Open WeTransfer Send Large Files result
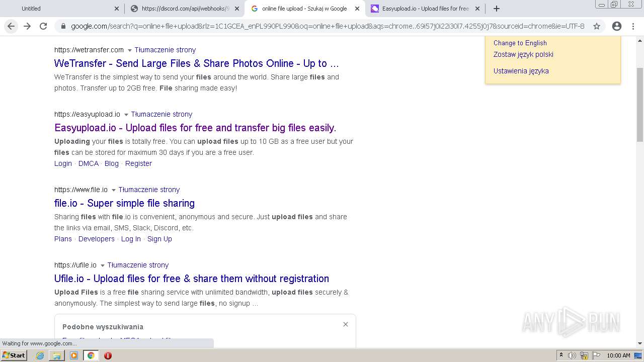Screen dimensions: 644x362 tap(197, 63)
